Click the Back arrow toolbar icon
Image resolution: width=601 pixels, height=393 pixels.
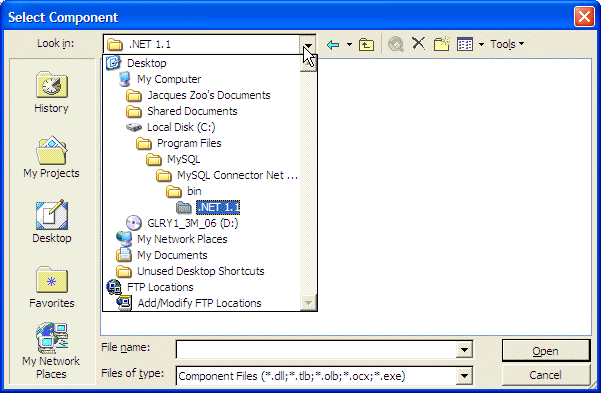[333, 44]
